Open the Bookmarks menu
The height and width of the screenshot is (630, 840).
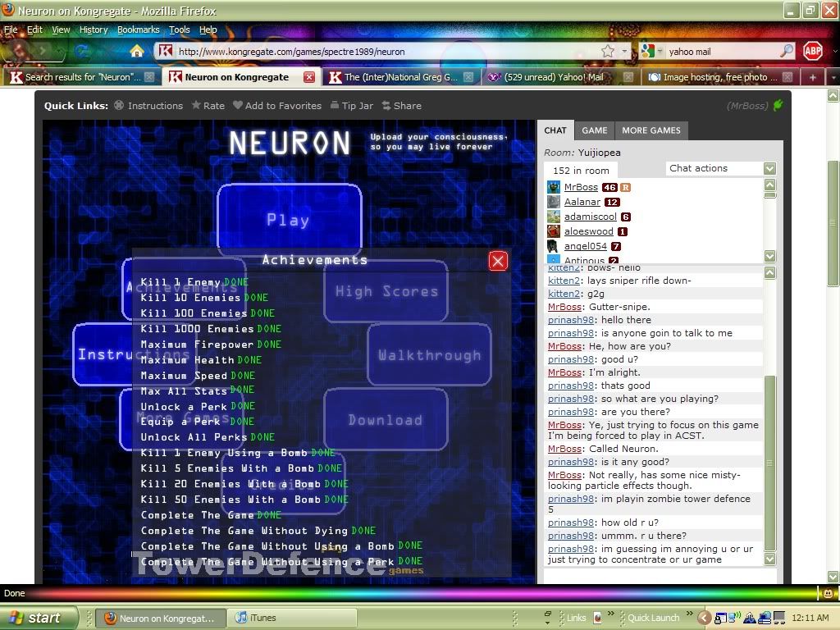tap(138, 30)
